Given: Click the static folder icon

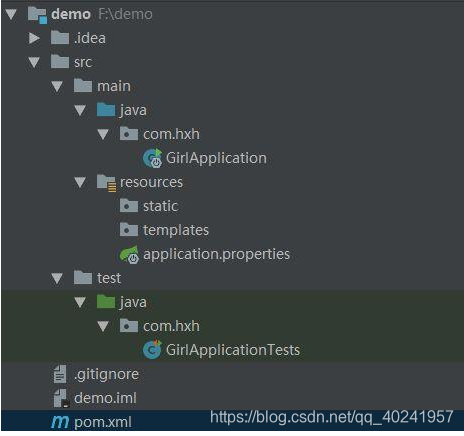Looking at the screenshot, I should point(129,206).
